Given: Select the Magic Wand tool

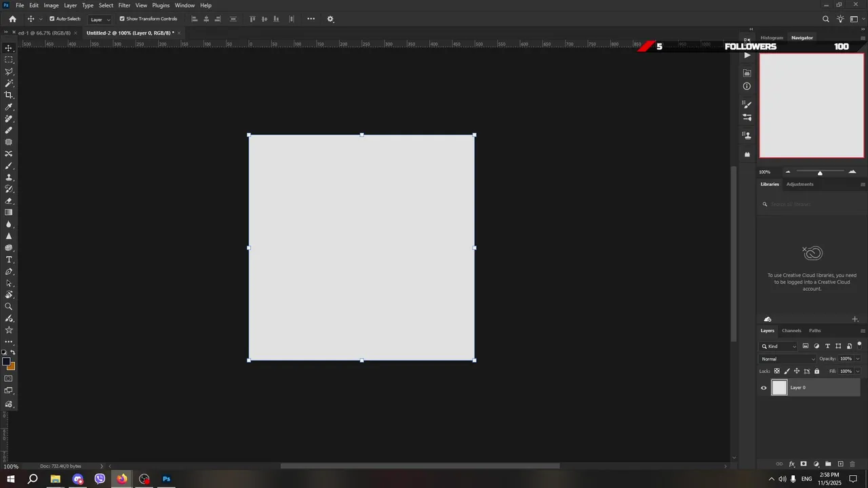Looking at the screenshot, I should [9, 83].
